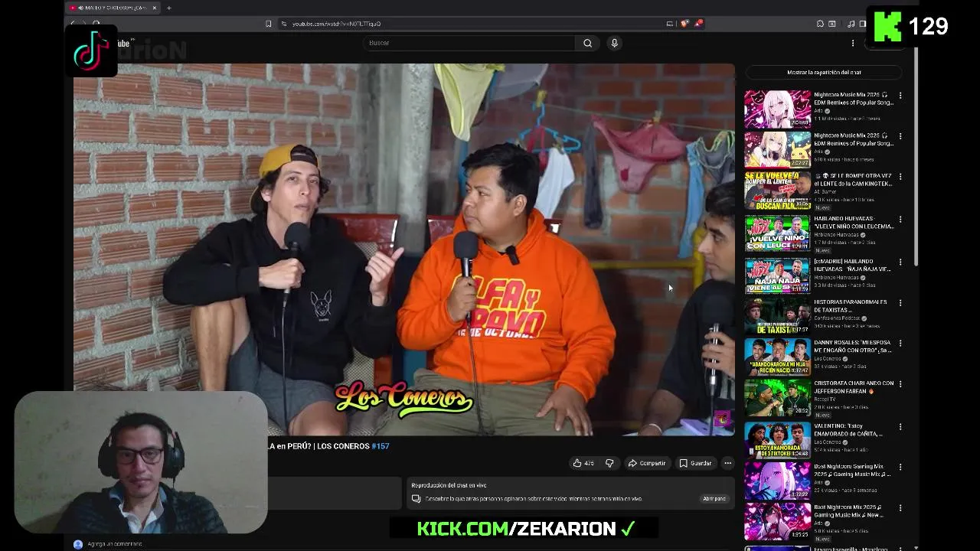This screenshot has width=980, height=551.
Task: Click the browser back arrow
Action: tap(74, 24)
